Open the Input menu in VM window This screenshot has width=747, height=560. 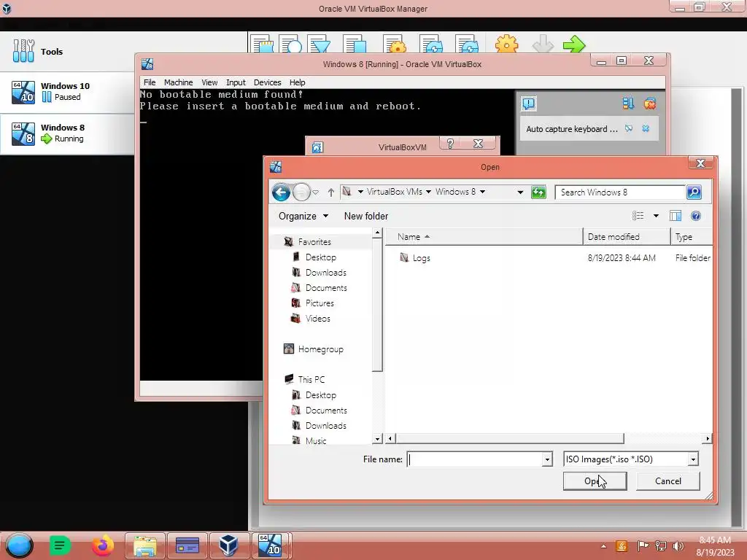[x=236, y=82]
